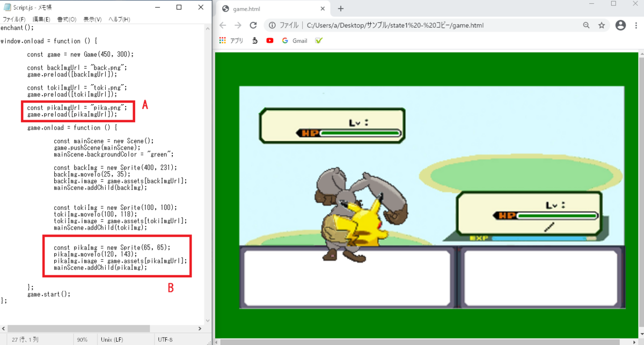Viewport: 644px width, 345px height.
Task: Go back in Chrome
Action: click(223, 25)
